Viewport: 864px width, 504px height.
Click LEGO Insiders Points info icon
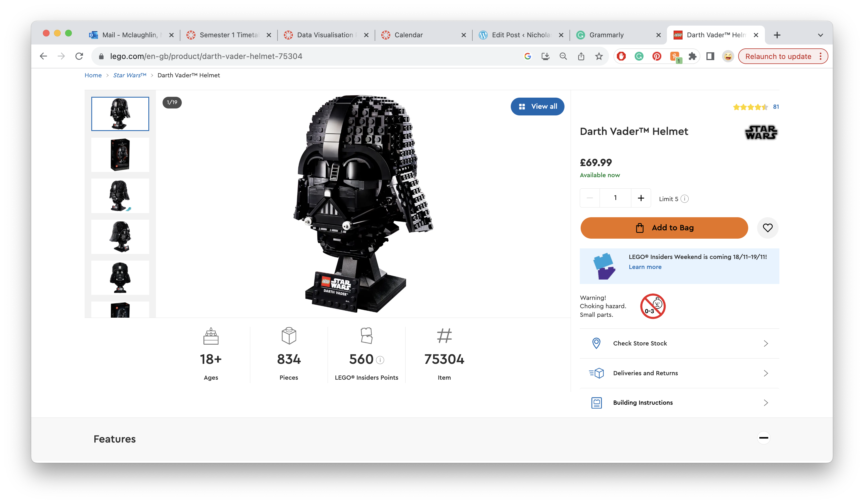380,360
